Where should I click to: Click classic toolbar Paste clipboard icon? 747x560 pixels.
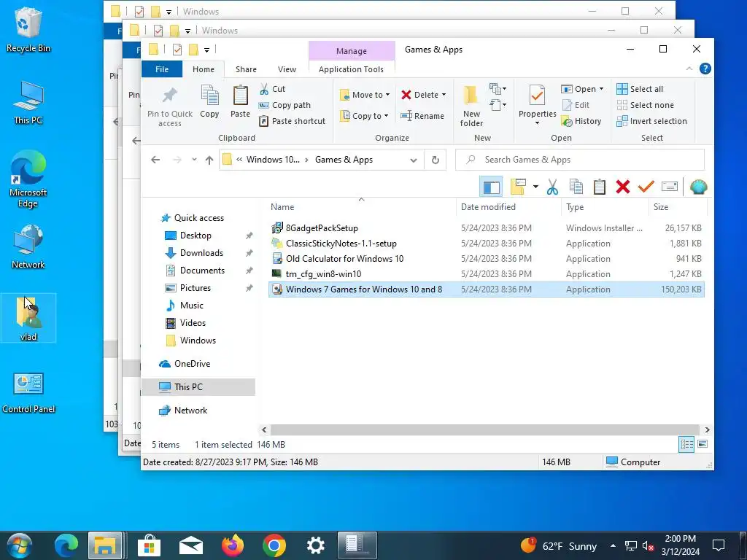(x=600, y=187)
